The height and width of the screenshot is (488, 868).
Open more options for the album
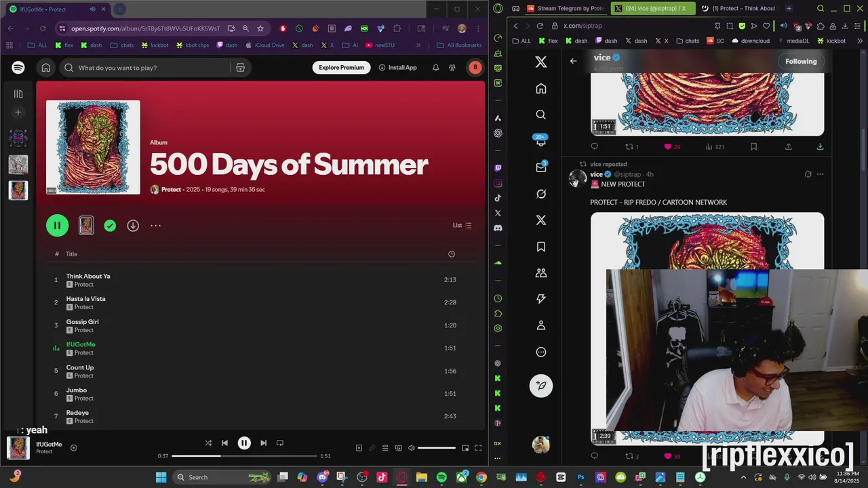point(155,226)
